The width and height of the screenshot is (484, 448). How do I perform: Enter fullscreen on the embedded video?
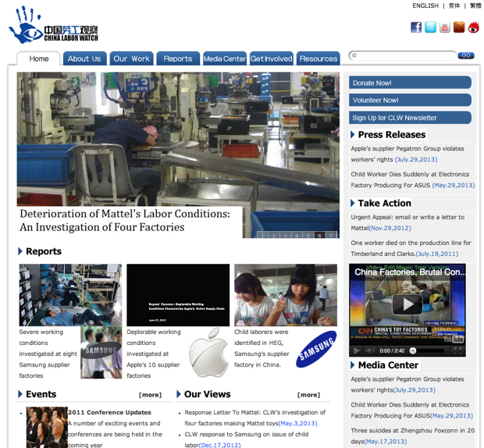(457, 350)
